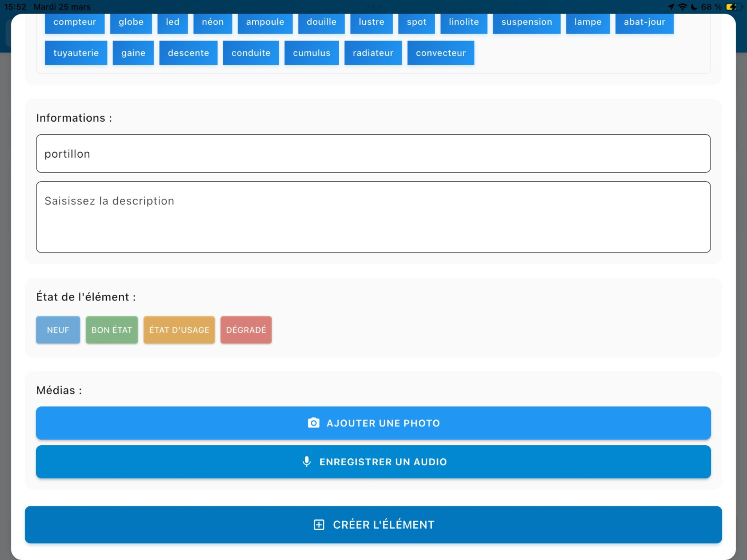Select the NEUF condition
The image size is (747, 560).
58,330
